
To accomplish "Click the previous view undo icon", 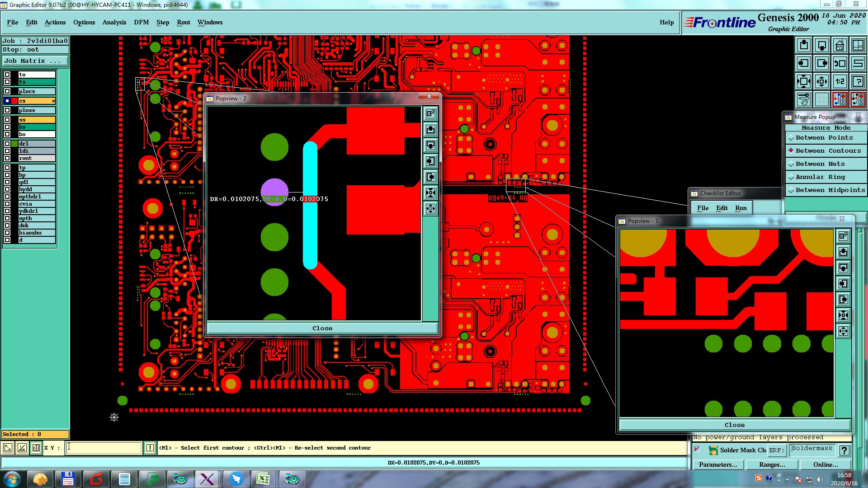I will [840, 63].
